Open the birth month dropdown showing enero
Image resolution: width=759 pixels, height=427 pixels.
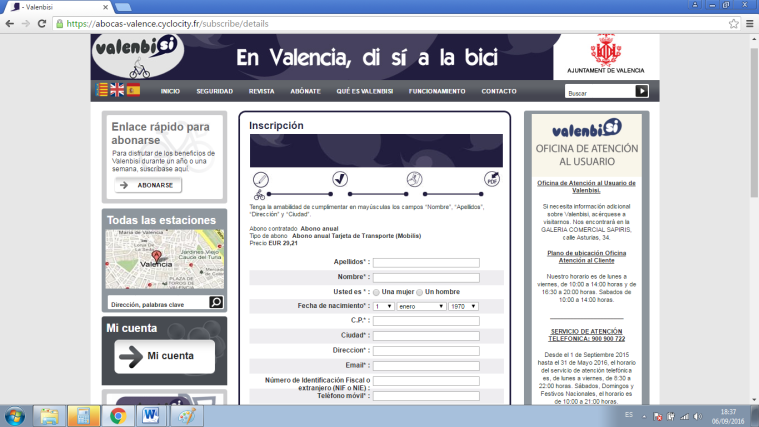click(x=421, y=306)
